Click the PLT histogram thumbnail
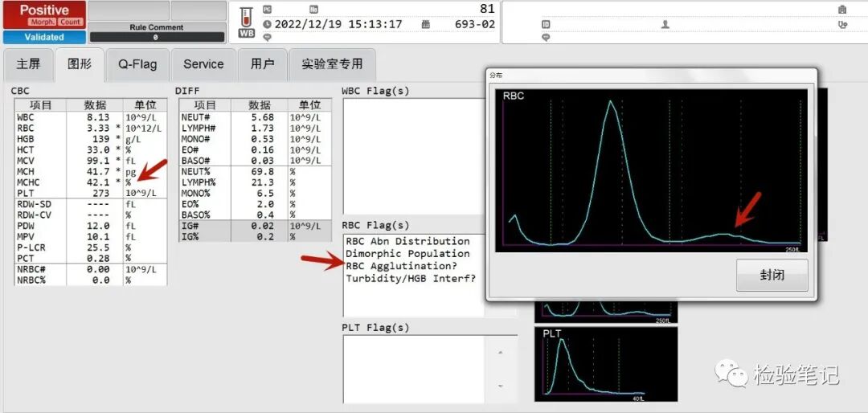The height and width of the screenshot is (413, 868). click(606, 364)
